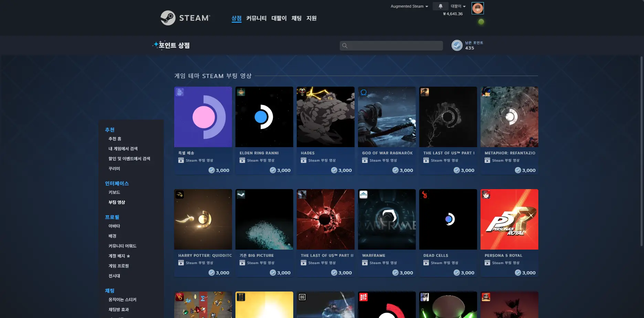This screenshot has width=644, height=318.
Task: Focus the points shop search field
Action: [391, 46]
